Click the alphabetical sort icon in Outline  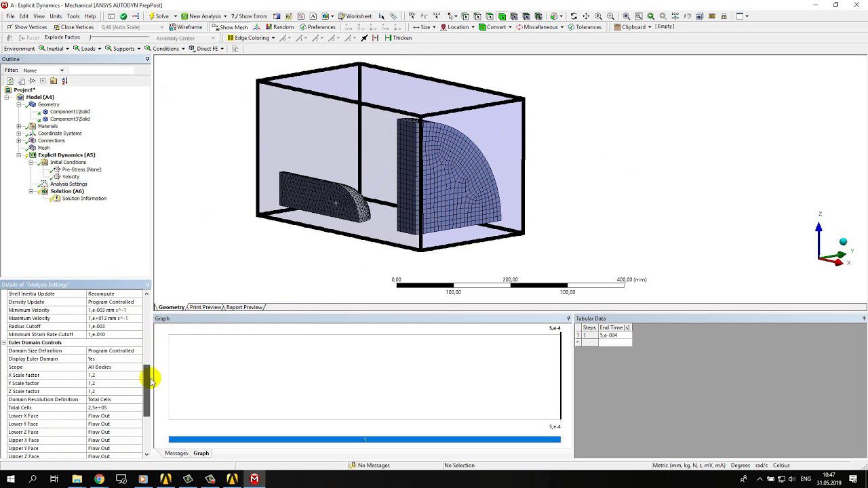[x=64, y=81]
